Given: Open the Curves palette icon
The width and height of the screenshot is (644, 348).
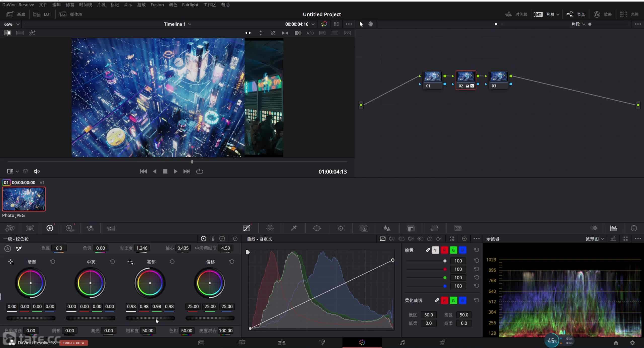Looking at the screenshot, I should point(247,228).
